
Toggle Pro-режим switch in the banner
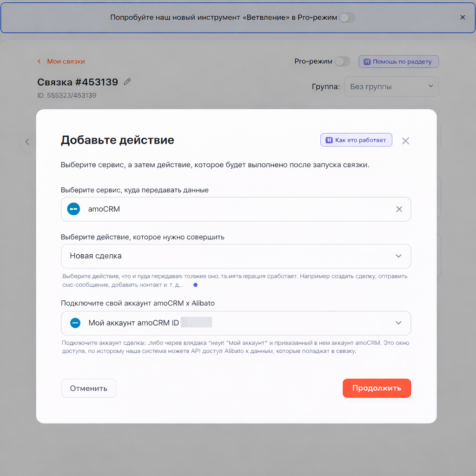click(x=347, y=18)
